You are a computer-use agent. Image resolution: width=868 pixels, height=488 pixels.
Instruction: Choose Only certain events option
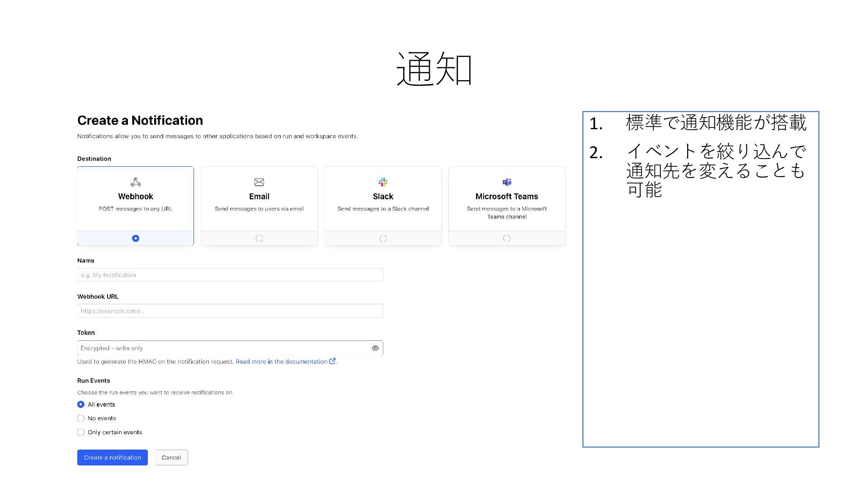[81, 432]
